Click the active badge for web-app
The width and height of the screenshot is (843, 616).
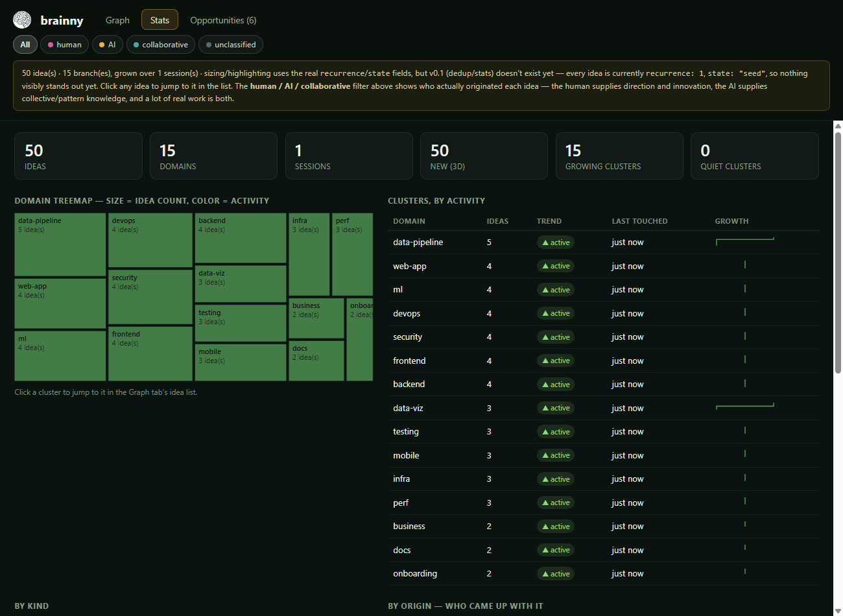point(556,266)
